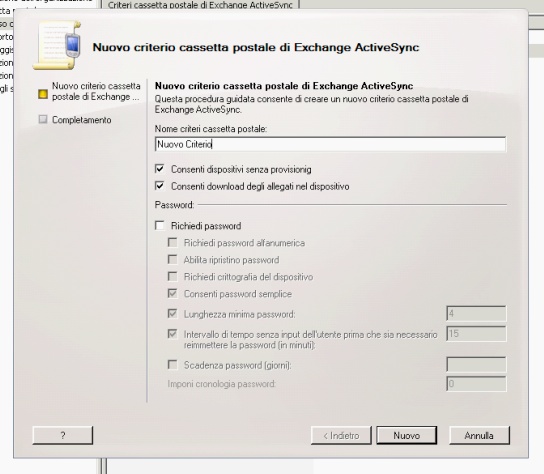
Task: Click the Completamento step indicator box
Action: click(x=43, y=119)
